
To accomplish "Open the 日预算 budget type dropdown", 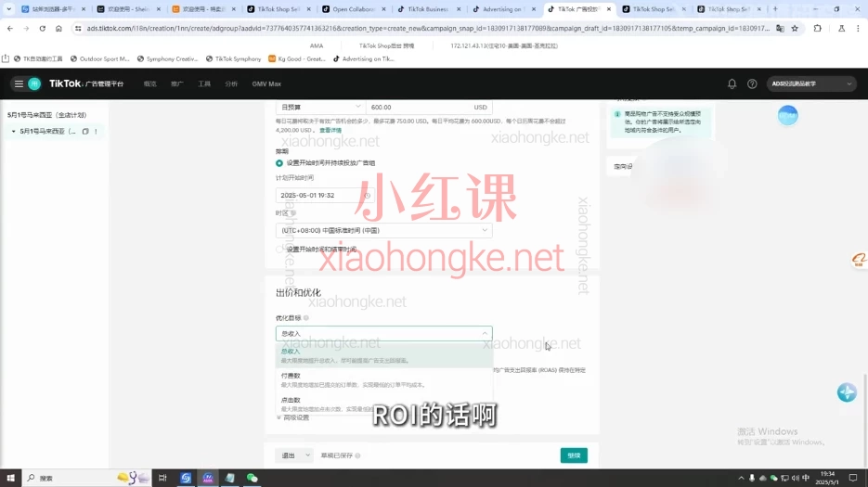I will (x=320, y=107).
